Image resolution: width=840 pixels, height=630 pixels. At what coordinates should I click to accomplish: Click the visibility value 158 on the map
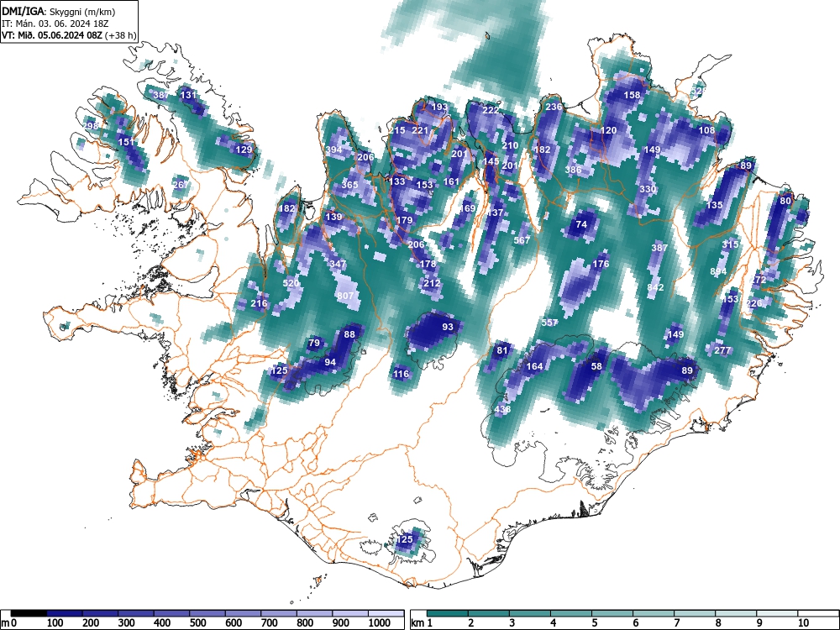point(633,95)
